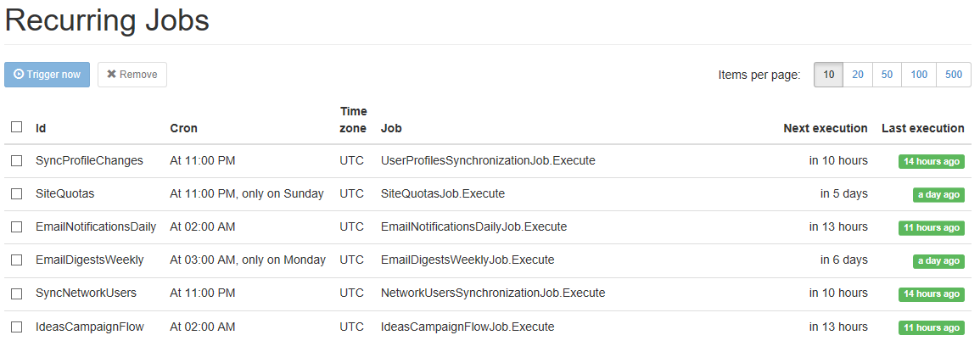Set items per page to 10
980x352 pixels.
(828, 75)
